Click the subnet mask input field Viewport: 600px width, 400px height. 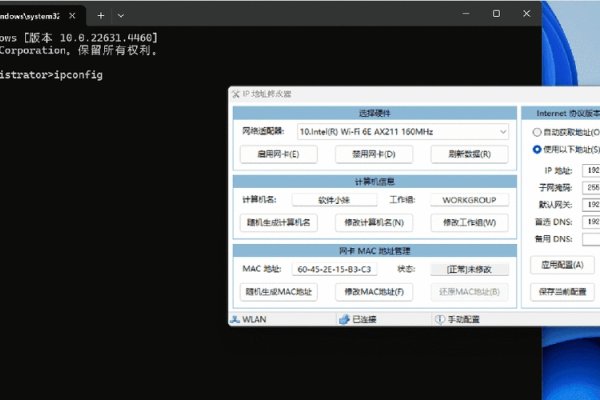pyautogui.click(x=591, y=188)
